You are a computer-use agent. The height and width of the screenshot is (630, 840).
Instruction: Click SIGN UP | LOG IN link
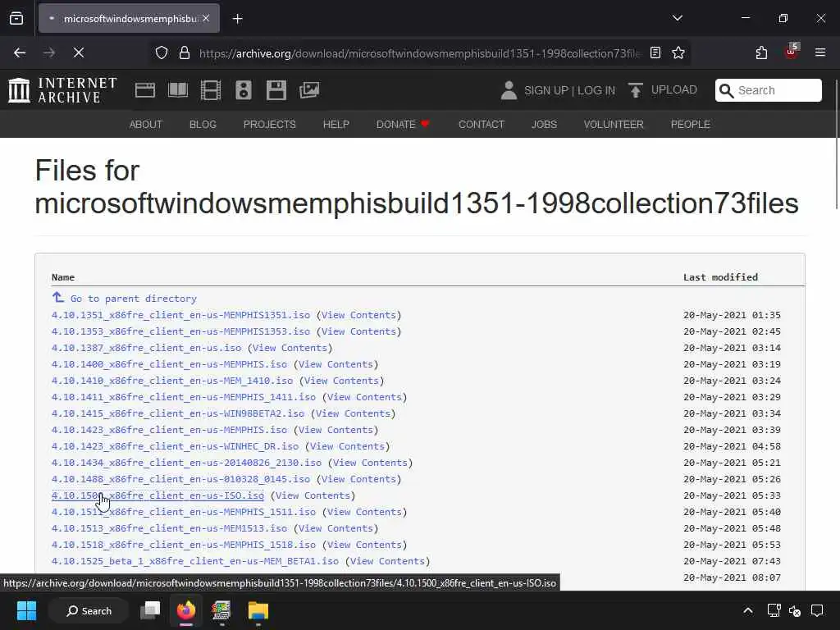569,90
